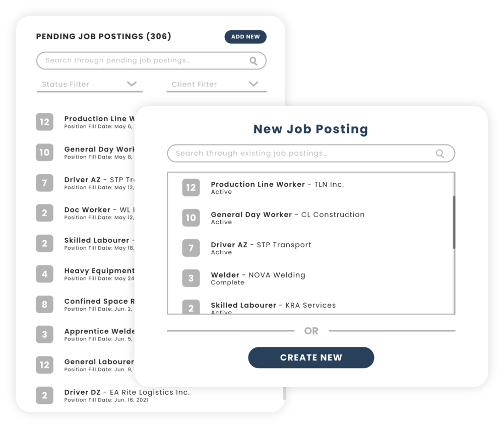Image resolution: width=504 pixels, height=428 pixels.
Task: Open the Status Filter dropdown
Action: (x=89, y=85)
